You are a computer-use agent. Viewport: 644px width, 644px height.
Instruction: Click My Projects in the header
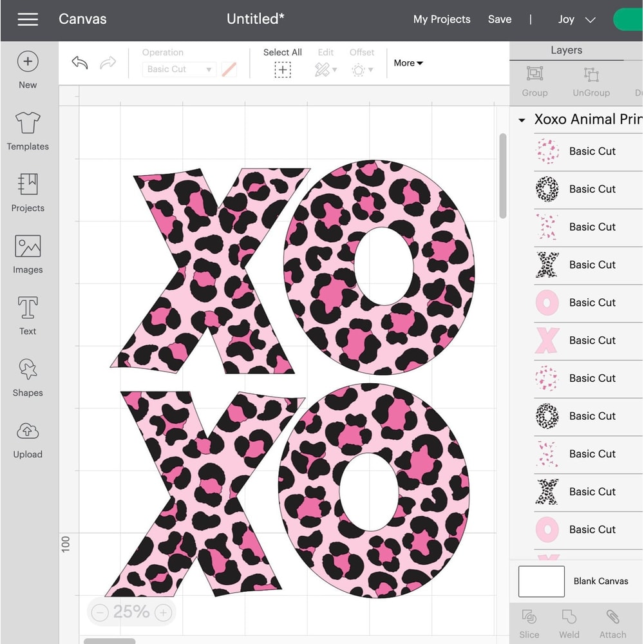(442, 19)
